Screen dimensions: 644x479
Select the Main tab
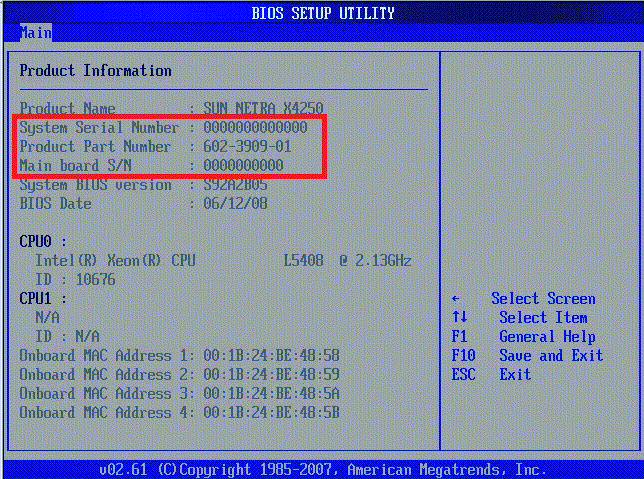tap(35, 33)
